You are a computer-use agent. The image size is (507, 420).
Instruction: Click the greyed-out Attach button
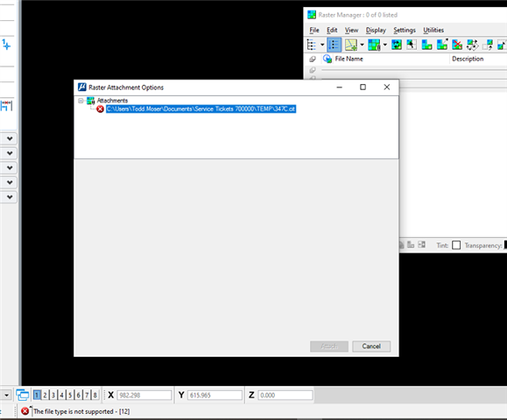(x=329, y=346)
